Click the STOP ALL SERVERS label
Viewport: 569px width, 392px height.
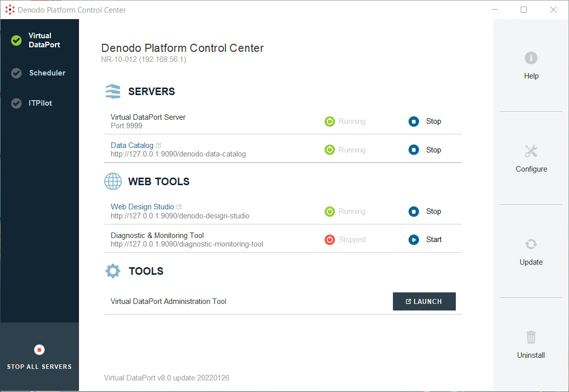pos(39,367)
